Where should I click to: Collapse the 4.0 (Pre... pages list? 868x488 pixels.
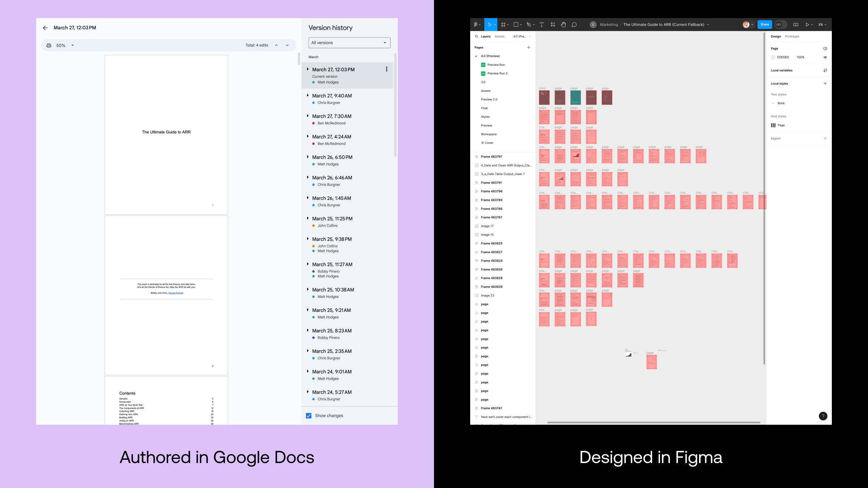click(522, 37)
